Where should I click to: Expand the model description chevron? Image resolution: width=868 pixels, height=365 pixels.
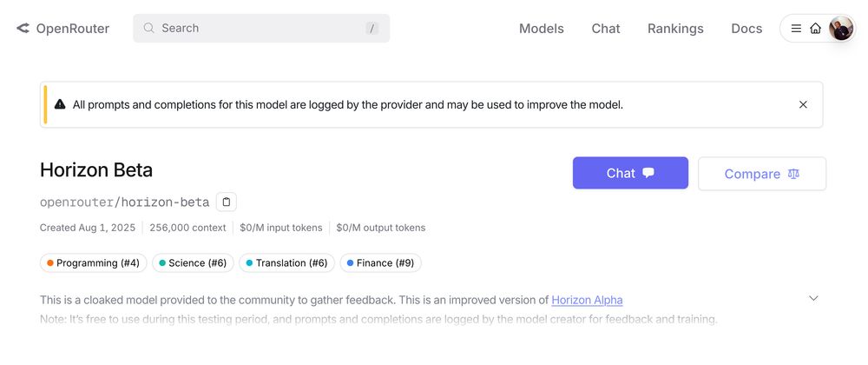click(x=813, y=298)
